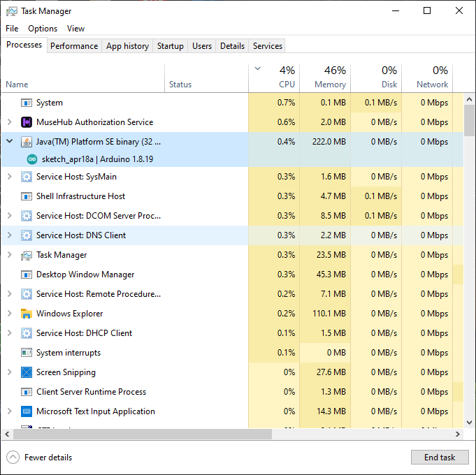Click the Service Host: SysMain gear icon
This screenshot has width=476, height=475.
tap(27, 177)
